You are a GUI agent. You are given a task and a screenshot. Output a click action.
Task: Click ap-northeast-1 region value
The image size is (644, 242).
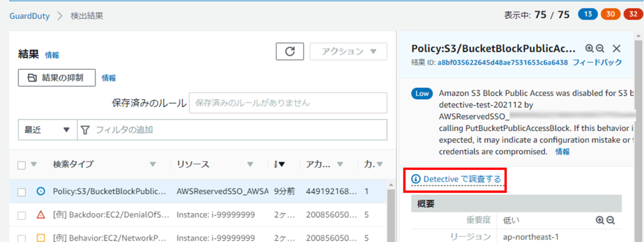(x=532, y=237)
